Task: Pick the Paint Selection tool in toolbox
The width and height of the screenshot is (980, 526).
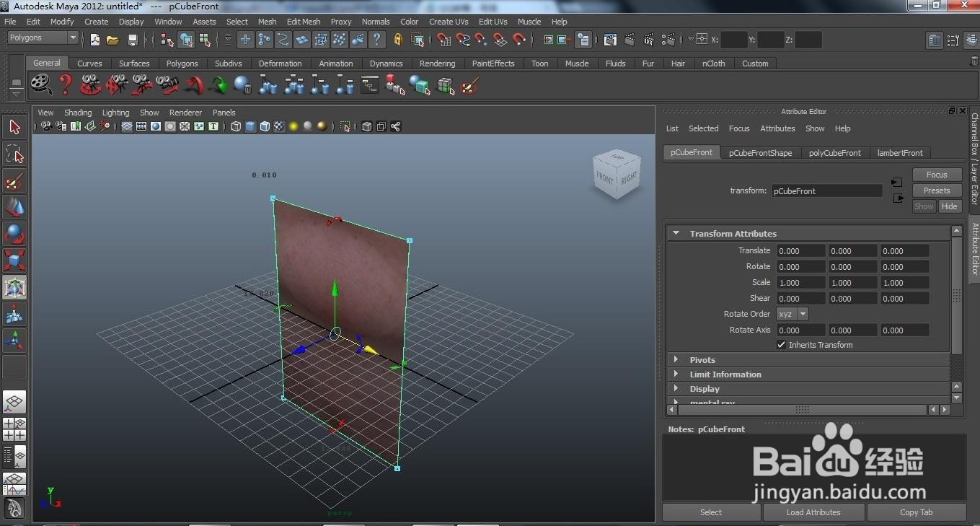Action: (14, 181)
